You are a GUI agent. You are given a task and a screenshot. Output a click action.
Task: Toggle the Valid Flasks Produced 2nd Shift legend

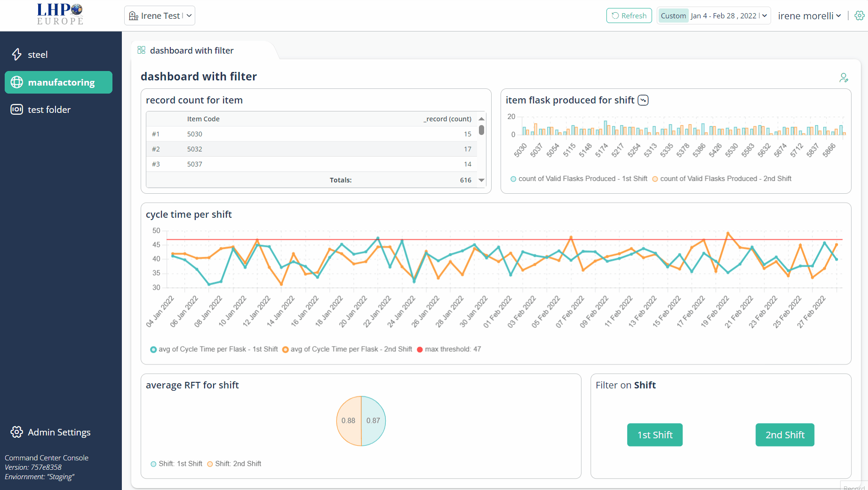tap(722, 179)
